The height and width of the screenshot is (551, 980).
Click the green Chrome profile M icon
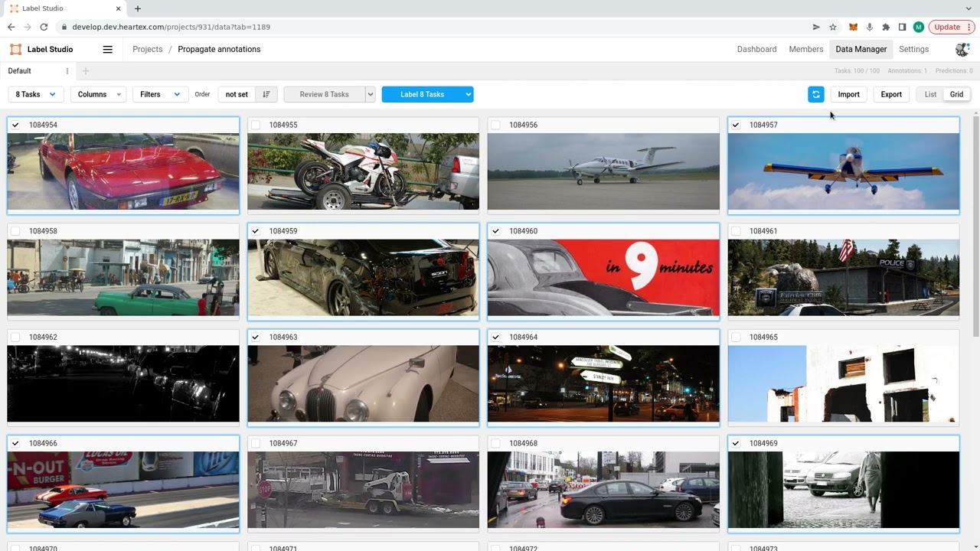coord(919,27)
